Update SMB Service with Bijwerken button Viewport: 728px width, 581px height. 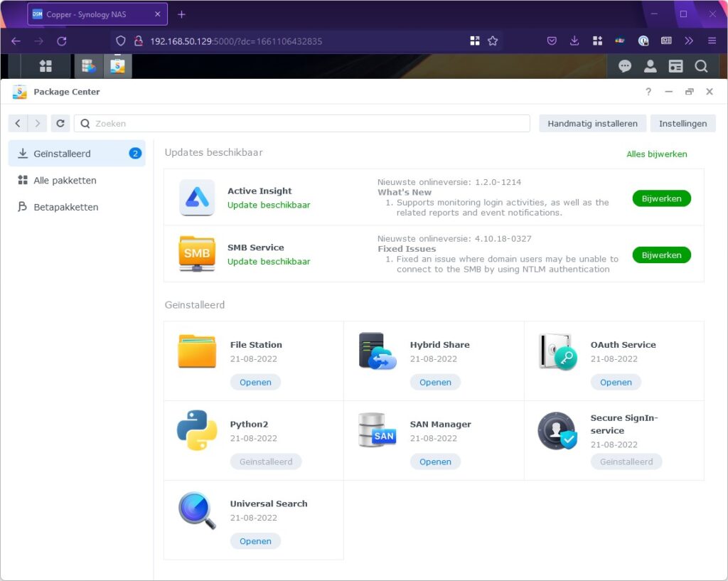(661, 255)
